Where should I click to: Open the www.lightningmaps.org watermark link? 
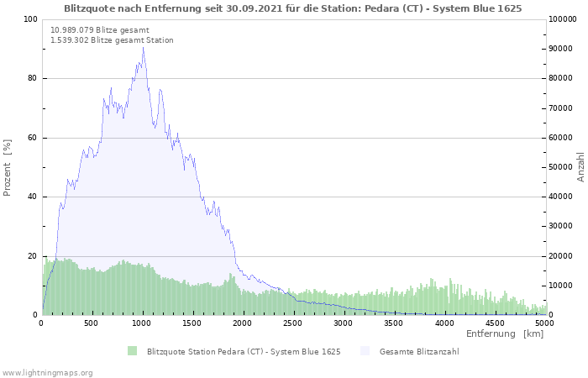point(48,372)
